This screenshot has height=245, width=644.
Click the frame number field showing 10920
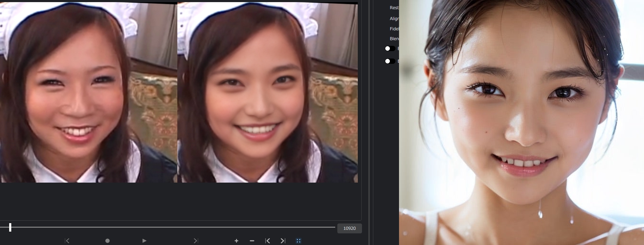click(349, 228)
